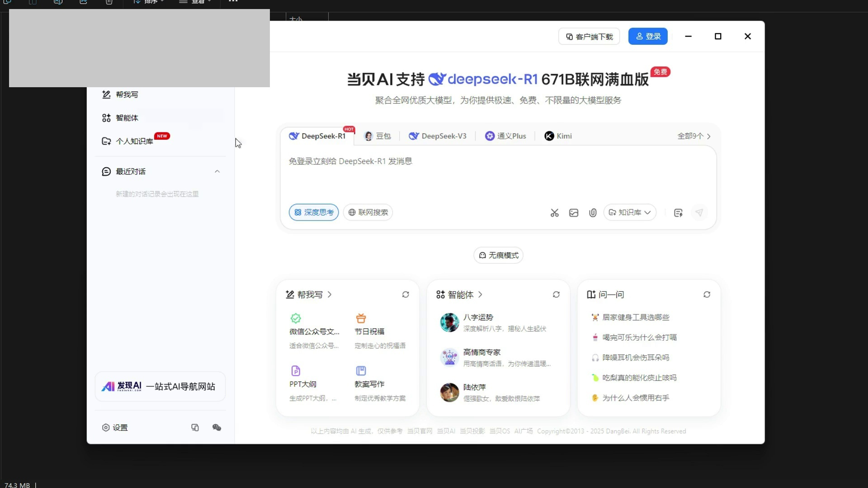
Task: Open the quick prompts icon beside send button
Action: [x=678, y=212]
